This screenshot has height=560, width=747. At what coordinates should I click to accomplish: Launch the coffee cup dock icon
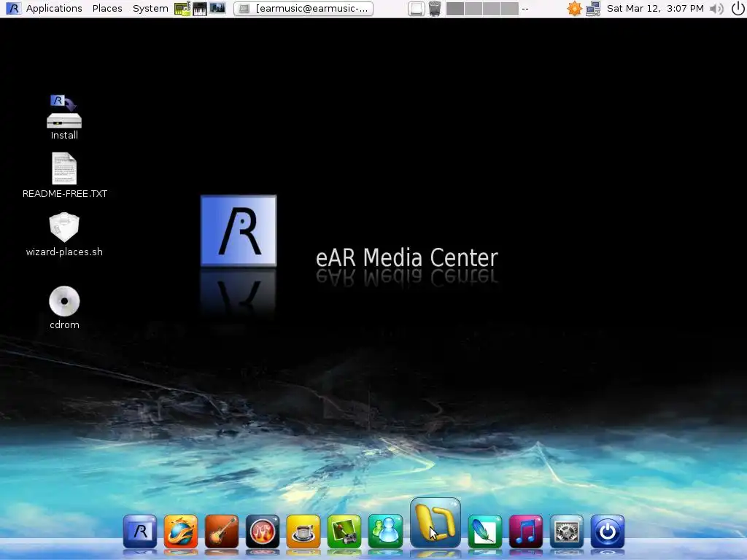[x=303, y=531]
